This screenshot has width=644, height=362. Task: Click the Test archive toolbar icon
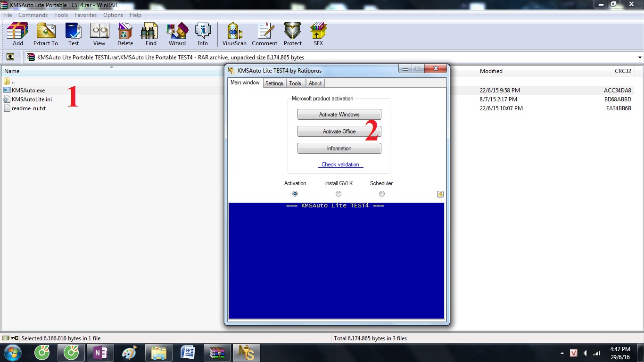point(74,34)
